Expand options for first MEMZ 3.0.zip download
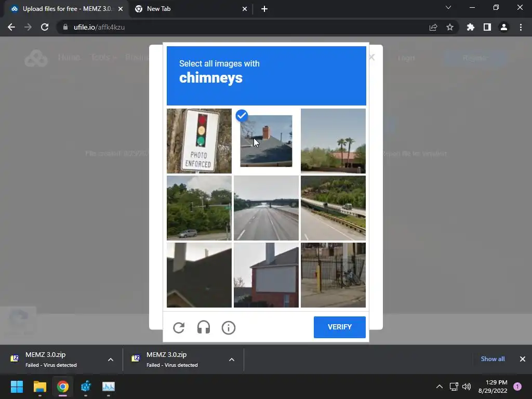The width and height of the screenshot is (532, 399). coord(111,360)
